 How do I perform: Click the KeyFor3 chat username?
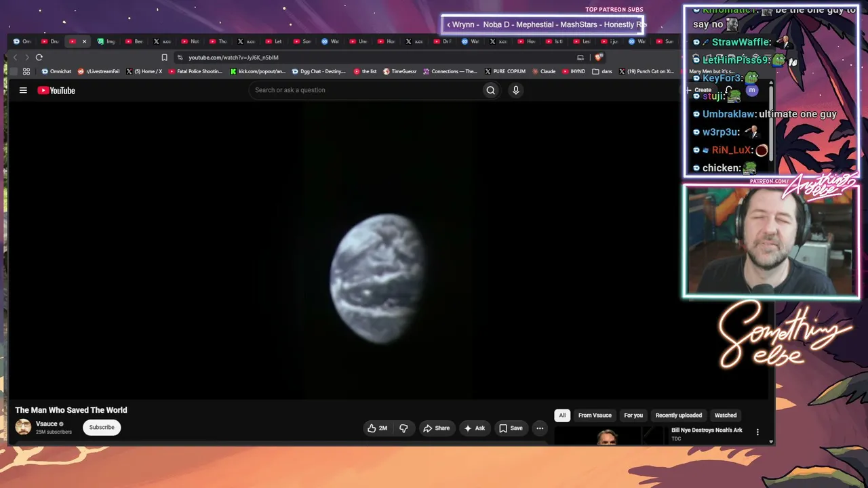tap(722, 79)
